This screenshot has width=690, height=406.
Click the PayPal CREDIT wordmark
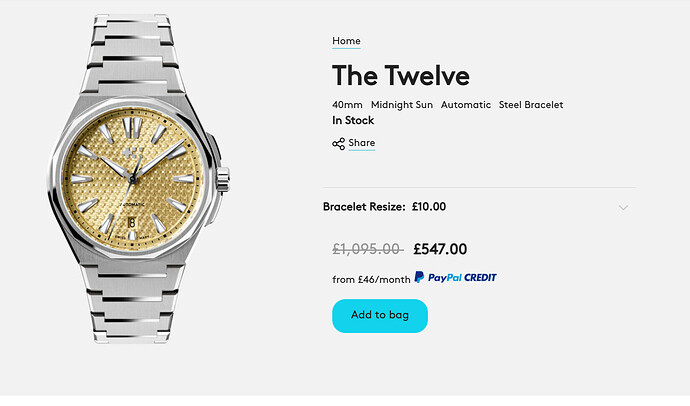pyautogui.click(x=462, y=278)
